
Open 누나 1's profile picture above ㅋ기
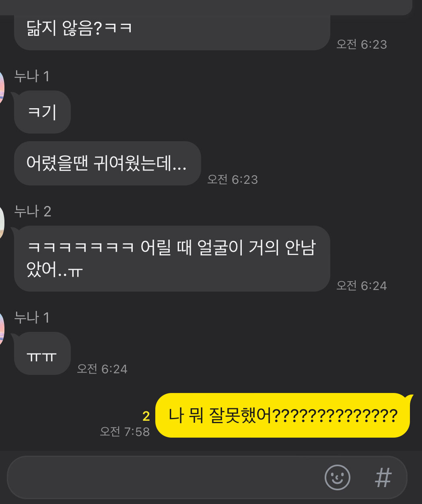coord(2,87)
